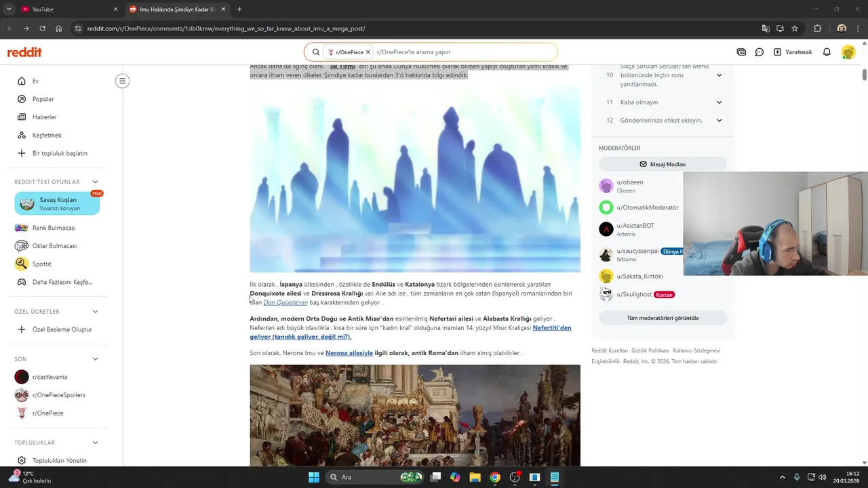The image size is (868, 488).
Task: Open the Savaş Kuşları game card
Action: click(57, 203)
